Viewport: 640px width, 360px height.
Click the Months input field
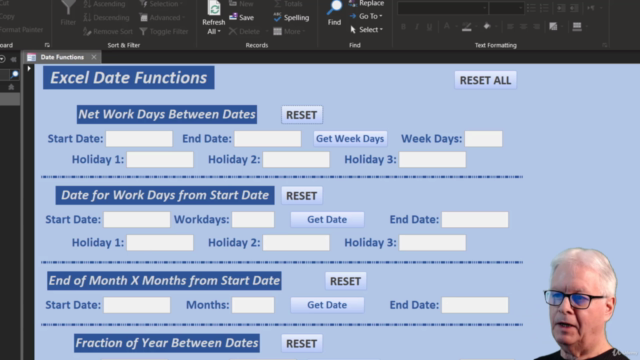[x=253, y=305]
